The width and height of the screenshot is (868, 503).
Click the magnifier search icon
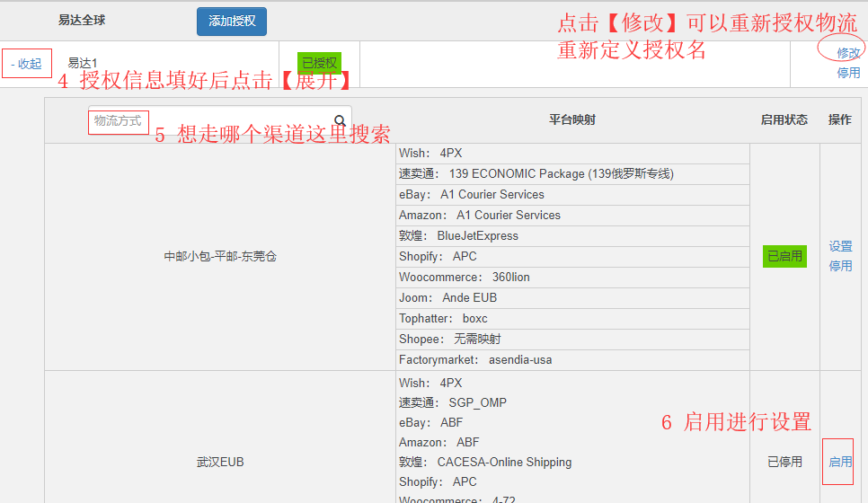point(340,120)
